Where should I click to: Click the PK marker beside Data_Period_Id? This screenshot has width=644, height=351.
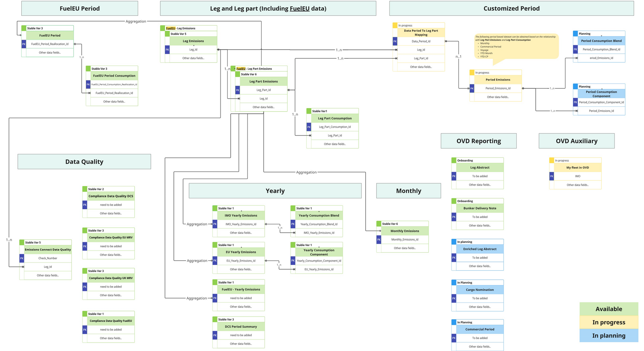[395, 41]
